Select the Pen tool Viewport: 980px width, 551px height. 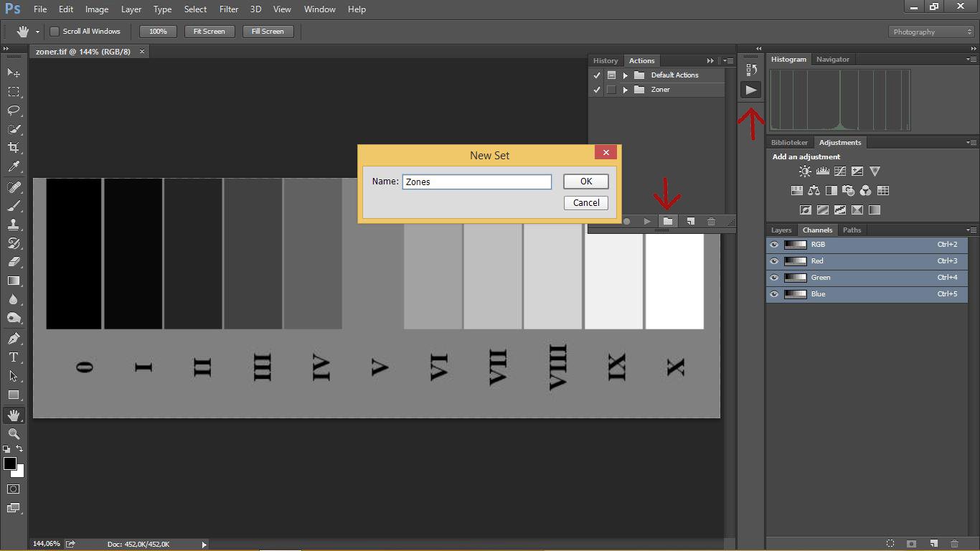tap(14, 339)
